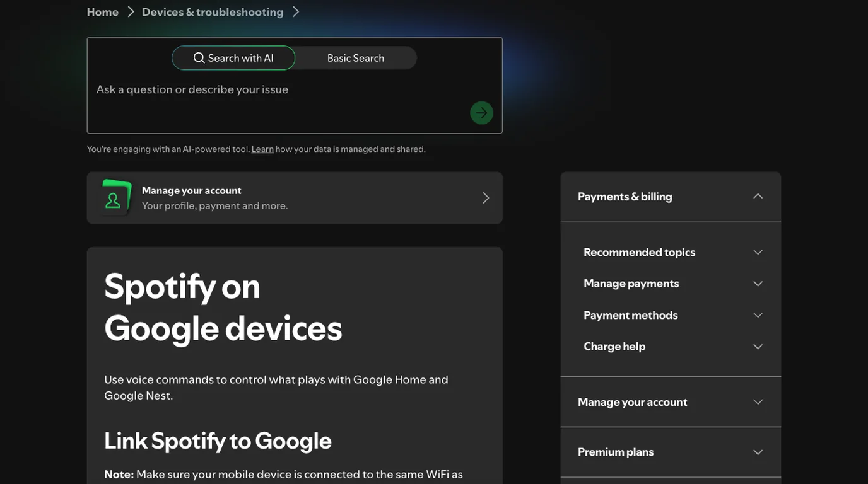Submit question with green arrow button
This screenshot has height=484, width=868.
(x=481, y=113)
